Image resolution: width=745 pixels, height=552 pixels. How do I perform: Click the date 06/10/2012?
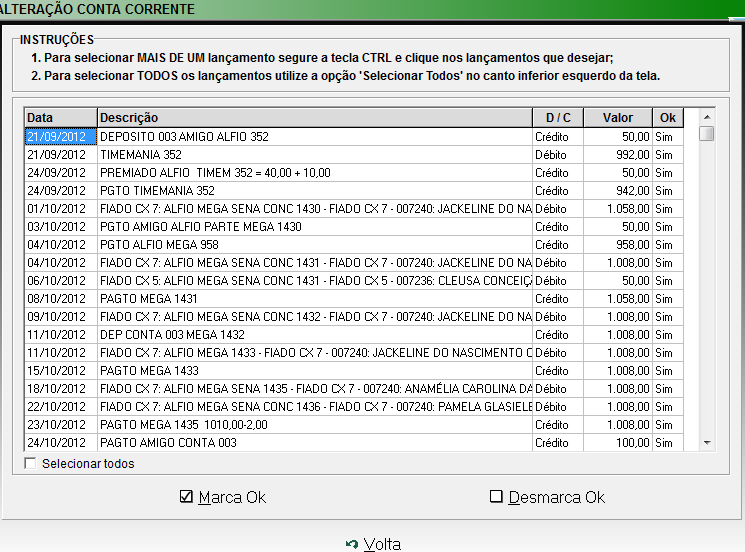coord(57,281)
